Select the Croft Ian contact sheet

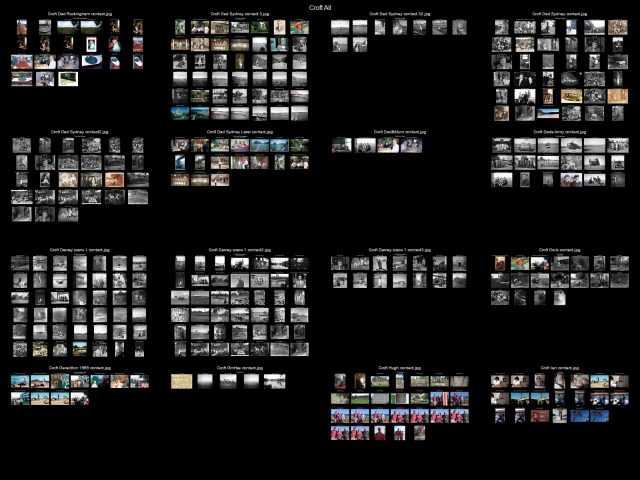point(559,398)
